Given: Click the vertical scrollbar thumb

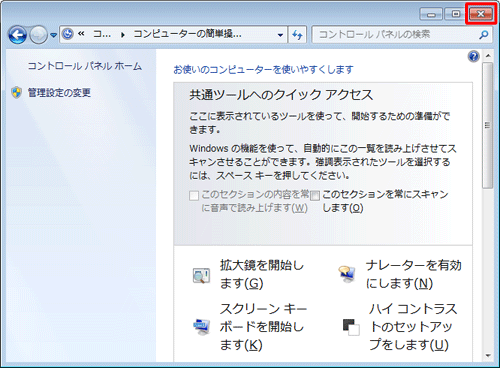Looking at the screenshot, I should pos(488,125).
